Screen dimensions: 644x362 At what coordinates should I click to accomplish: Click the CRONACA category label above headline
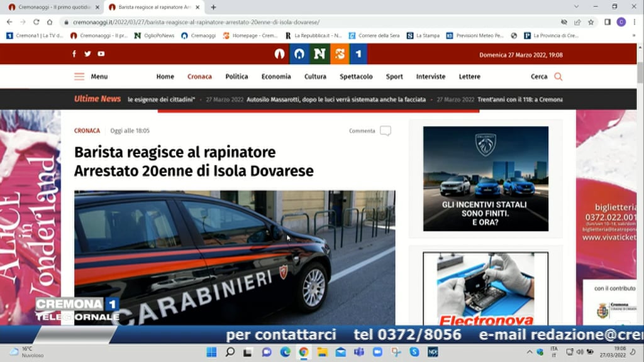tap(87, 131)
